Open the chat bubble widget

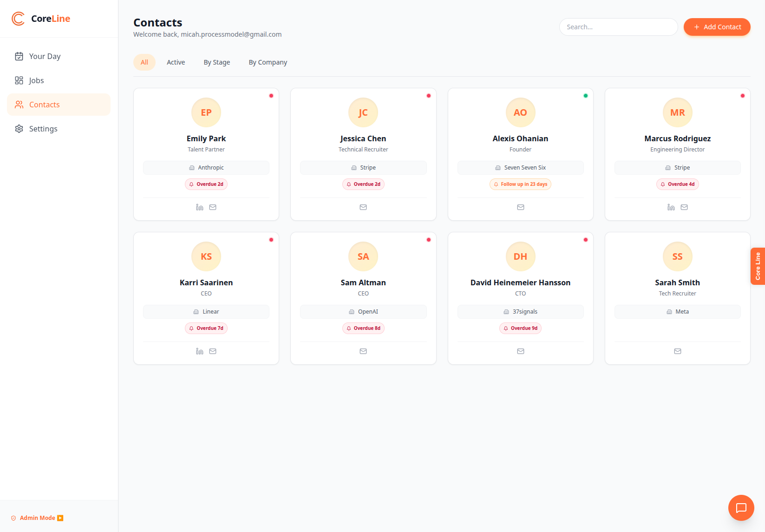pos(741,508)
